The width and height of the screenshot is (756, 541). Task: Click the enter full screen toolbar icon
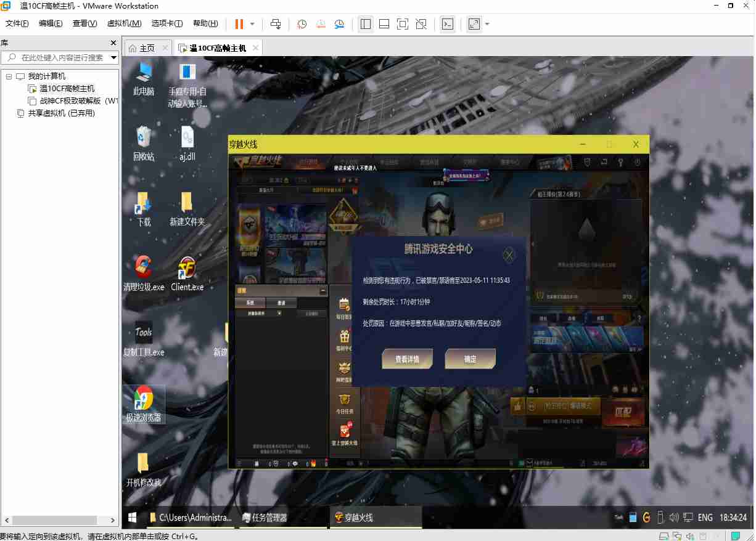click(403, 24)
